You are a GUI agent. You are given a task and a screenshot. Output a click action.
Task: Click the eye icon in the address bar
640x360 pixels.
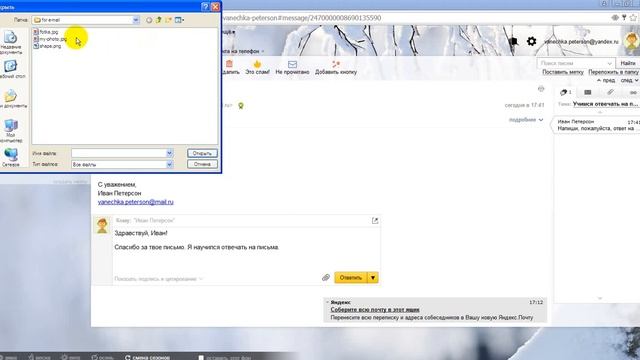point(615,18)
